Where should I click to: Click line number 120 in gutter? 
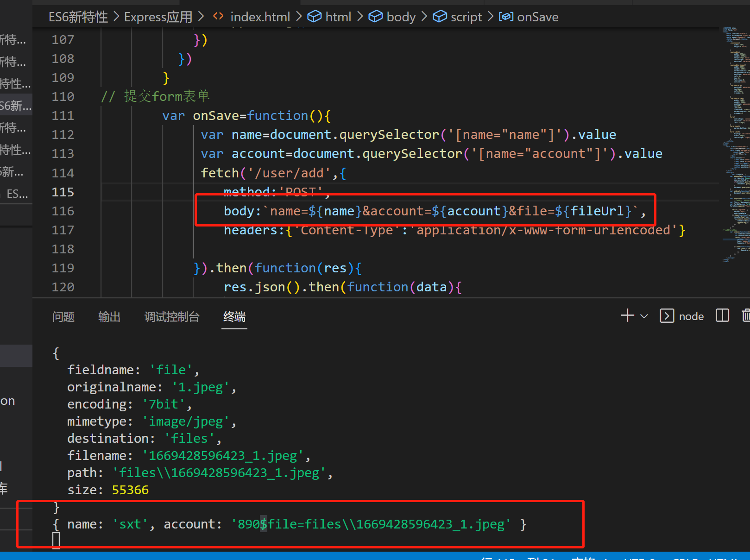[x=63, y=287]
